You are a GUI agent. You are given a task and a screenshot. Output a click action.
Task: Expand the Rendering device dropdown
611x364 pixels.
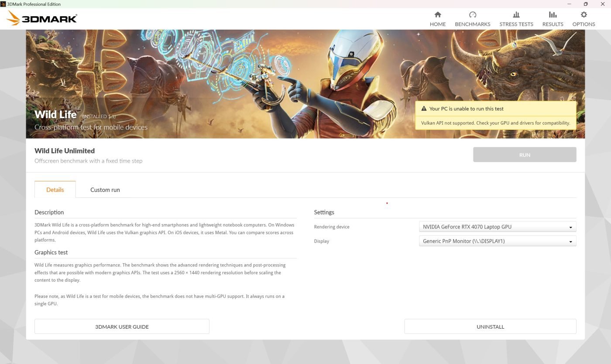pos(498,227)
